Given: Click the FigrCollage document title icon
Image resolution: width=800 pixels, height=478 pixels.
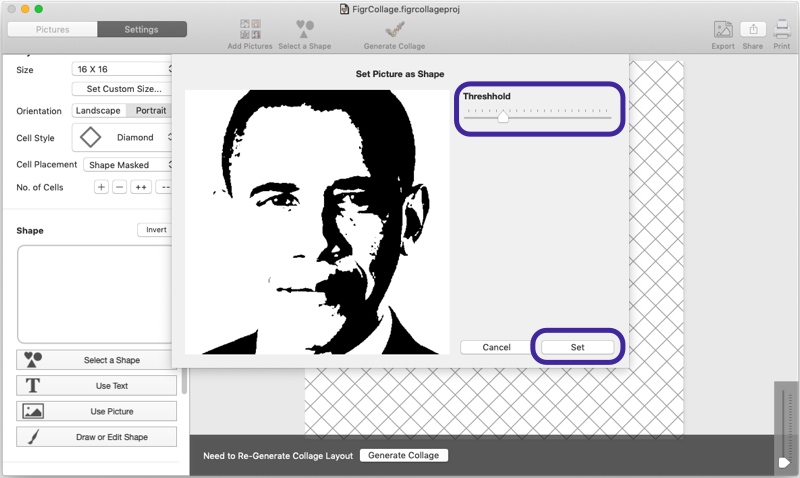Looking at the screenshot, I should click(344, 9).
